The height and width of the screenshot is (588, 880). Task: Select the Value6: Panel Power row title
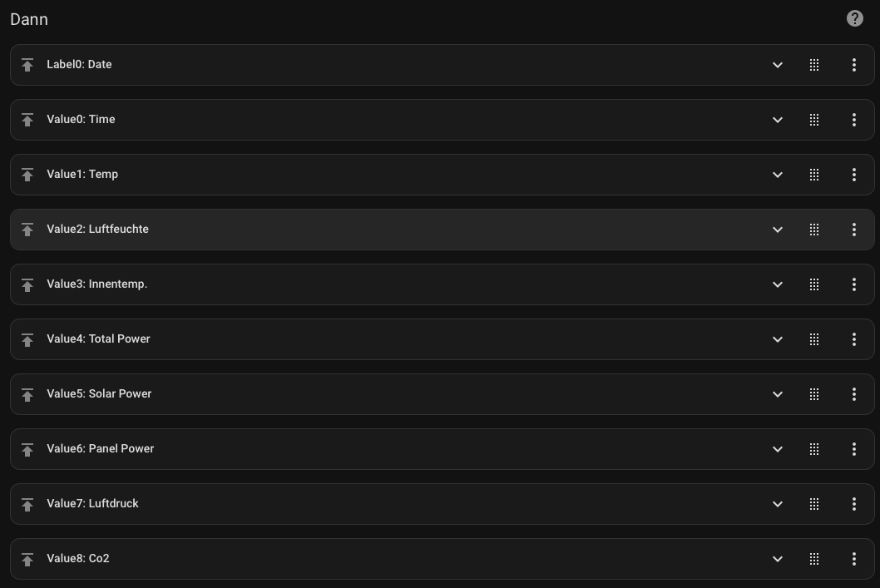pyautogui.click(x=100, y=449)
